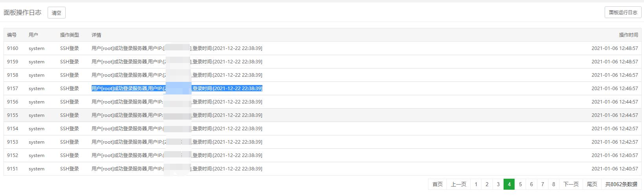Jump to page 5
644x196 pixels.
point(520,184)
